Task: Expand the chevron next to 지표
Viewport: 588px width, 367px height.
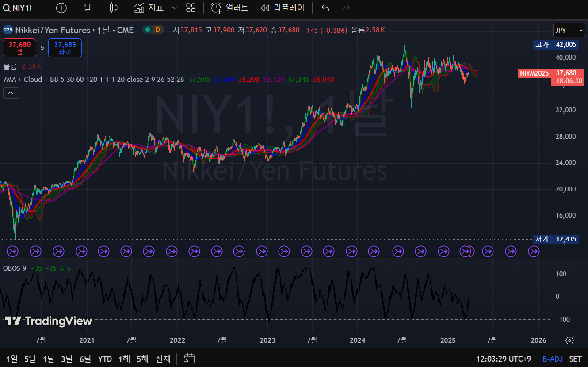Action: 174,8
